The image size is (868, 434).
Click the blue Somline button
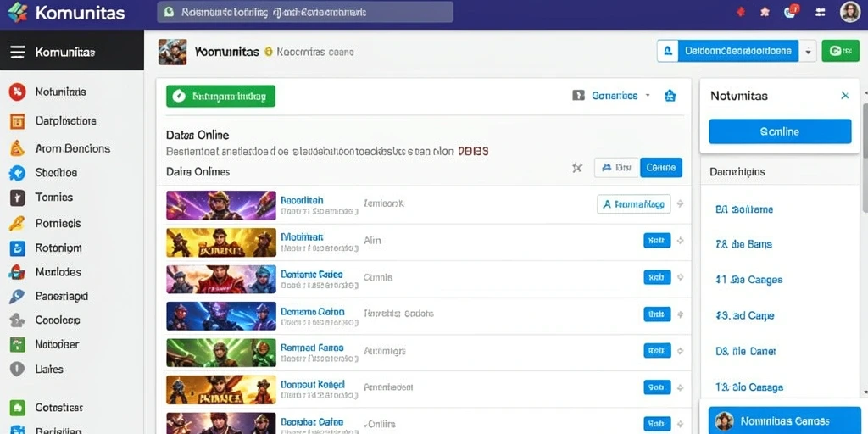780,131
